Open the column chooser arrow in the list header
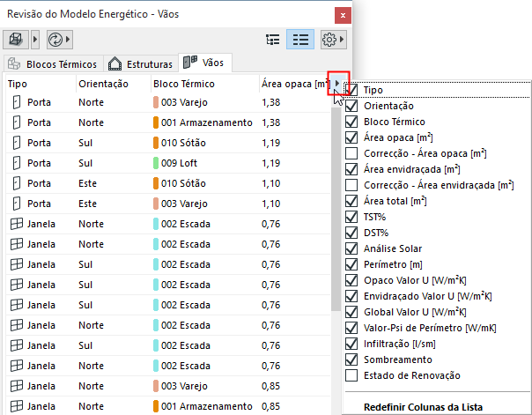The width and height of the screenshot is (532, 415). click(337, 83)
